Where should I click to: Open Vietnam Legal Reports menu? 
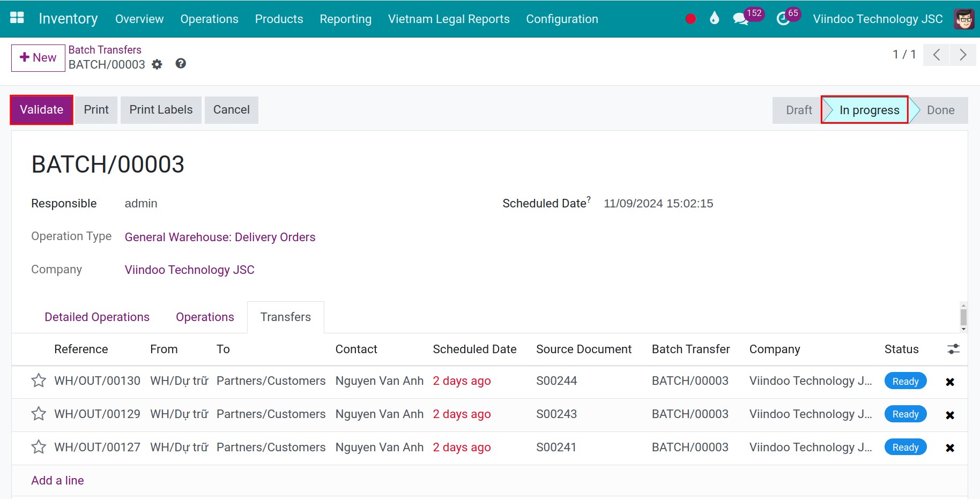point(449,19)
